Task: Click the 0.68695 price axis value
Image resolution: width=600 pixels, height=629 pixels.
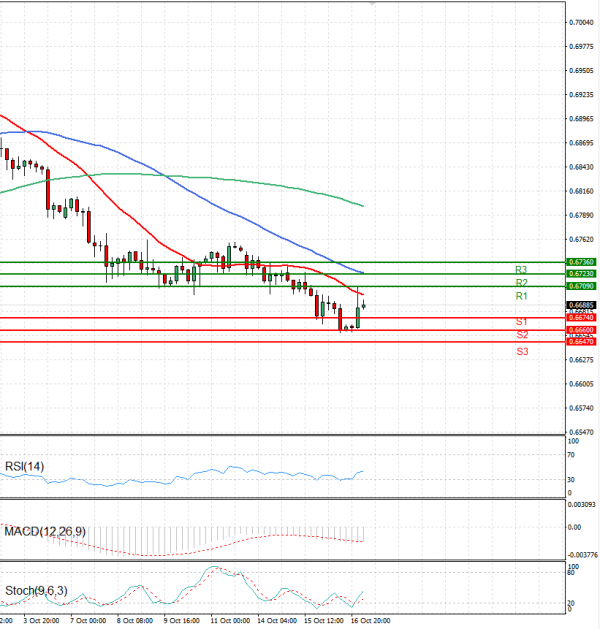Action: (581, 143)
